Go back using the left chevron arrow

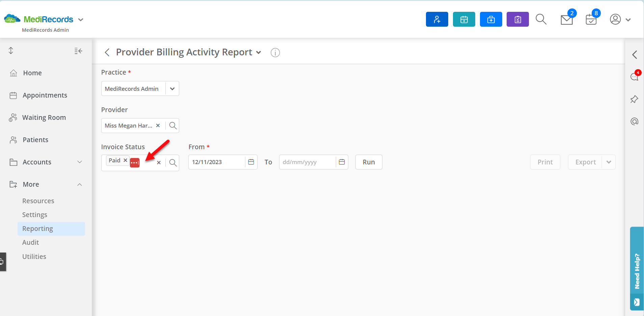107,52
